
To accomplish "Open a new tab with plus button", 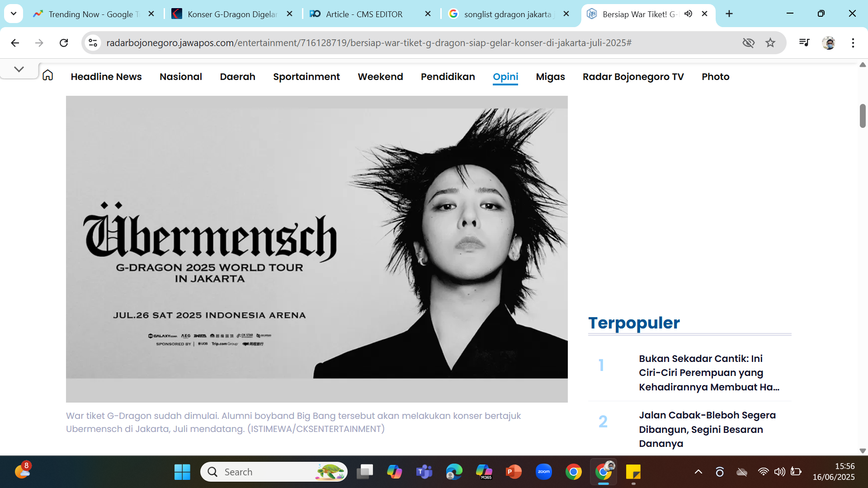I will 729,14.
